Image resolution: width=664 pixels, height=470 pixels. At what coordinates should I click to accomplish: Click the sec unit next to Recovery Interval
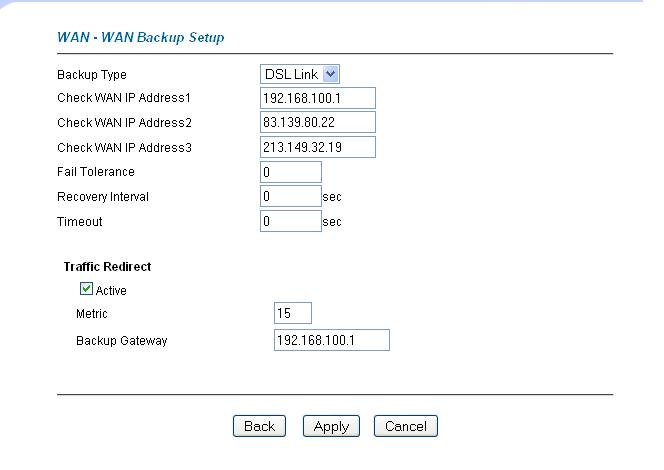point(333,198)
